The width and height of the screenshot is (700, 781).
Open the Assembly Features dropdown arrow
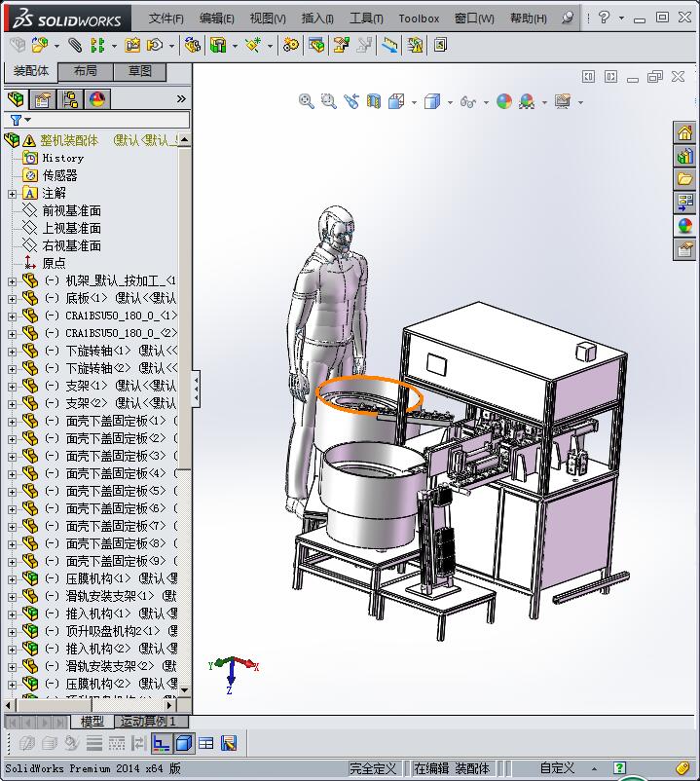[235, 47]
